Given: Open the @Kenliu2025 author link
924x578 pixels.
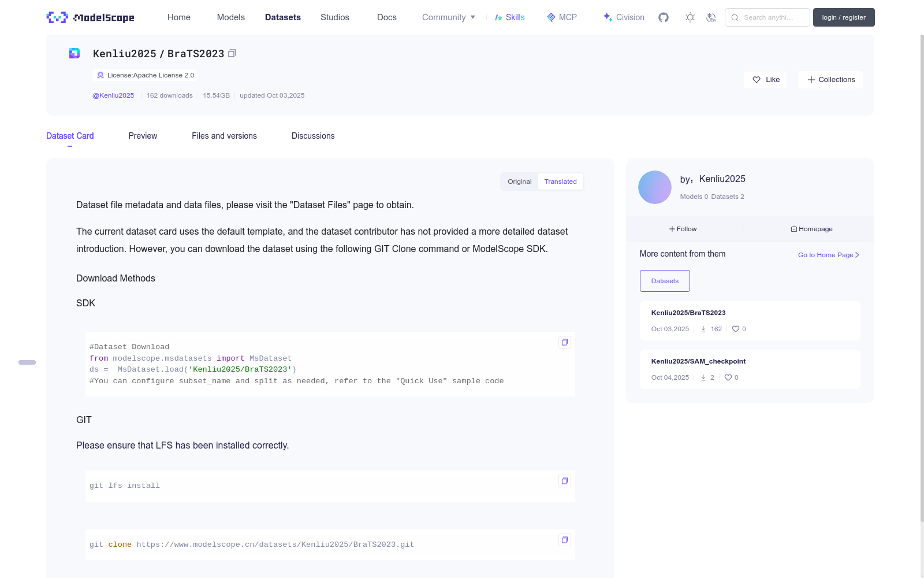Looking at the screenshot, I should click(x=113, y=95).
